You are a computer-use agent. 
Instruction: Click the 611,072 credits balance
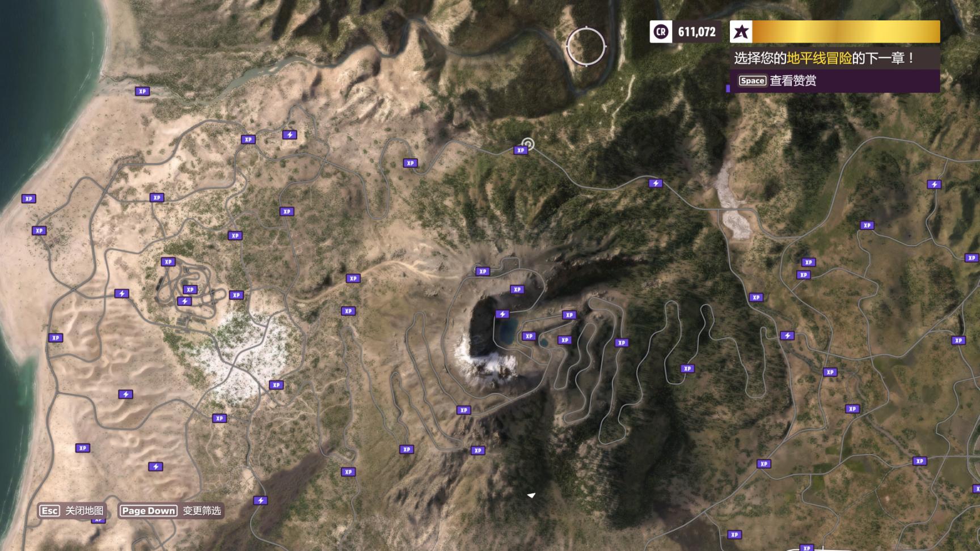pos(696,32)
